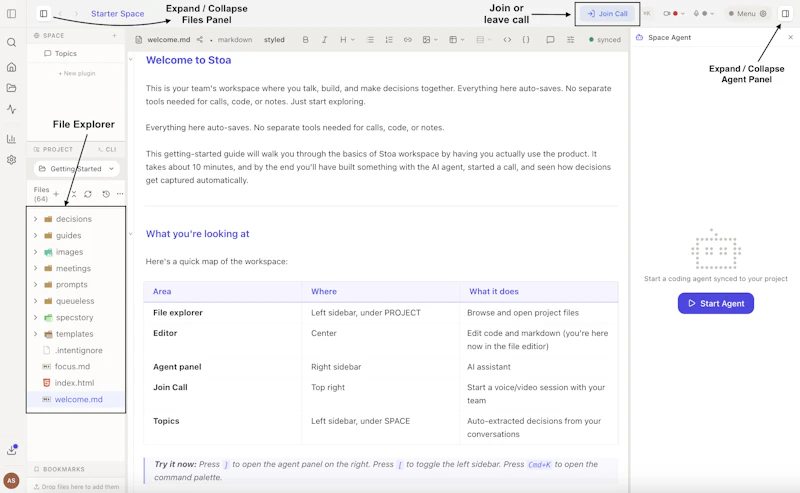Select welcome.md in file explorer
This screenshot has height=493, width=800.
pyautogui.click(x=76, y=400)
